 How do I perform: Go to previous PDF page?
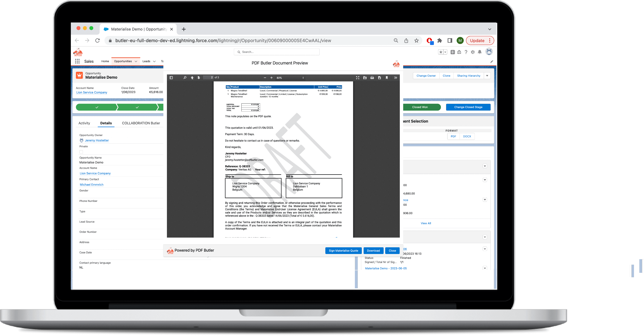pyautogui.click(x=192, y=78)
